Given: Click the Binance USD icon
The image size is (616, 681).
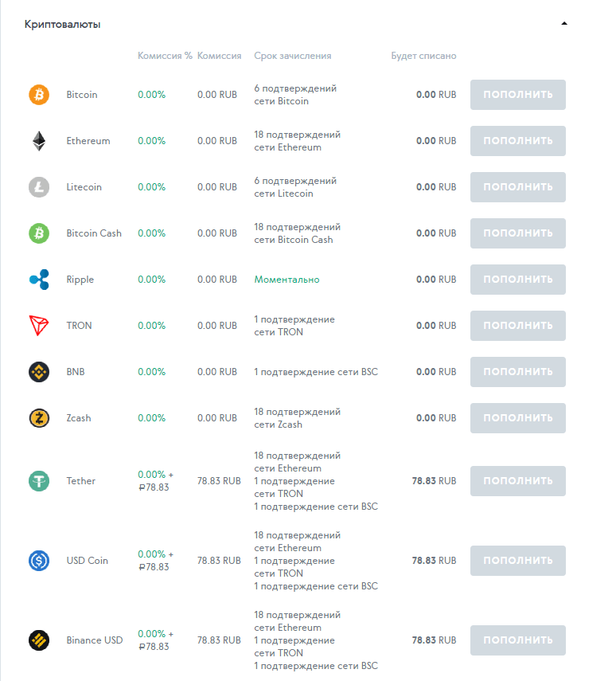Looking at the screenshot, I should coord(39,640).
